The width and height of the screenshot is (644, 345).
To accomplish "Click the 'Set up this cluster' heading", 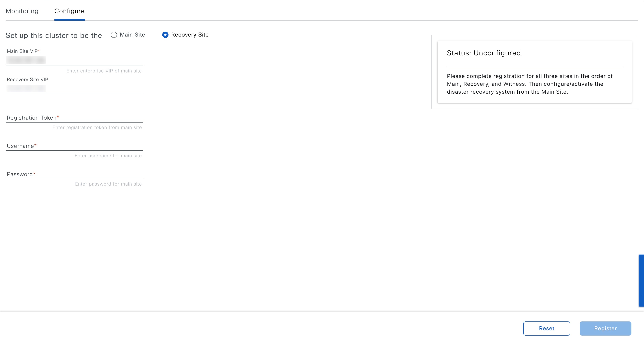I will click(54, 36).
